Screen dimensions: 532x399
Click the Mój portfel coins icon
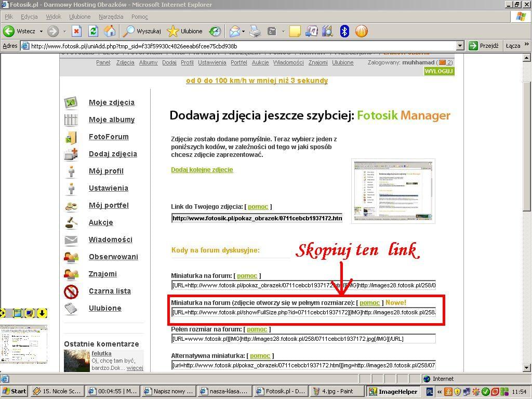pos(71,206)
